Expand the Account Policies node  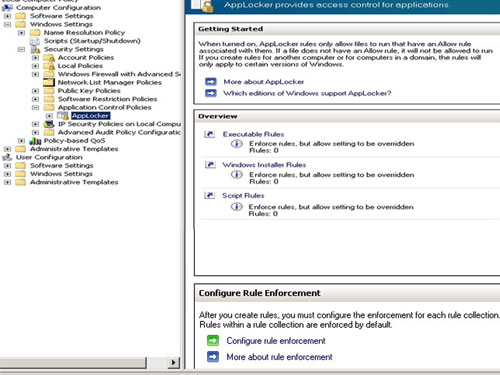[35, 58]
